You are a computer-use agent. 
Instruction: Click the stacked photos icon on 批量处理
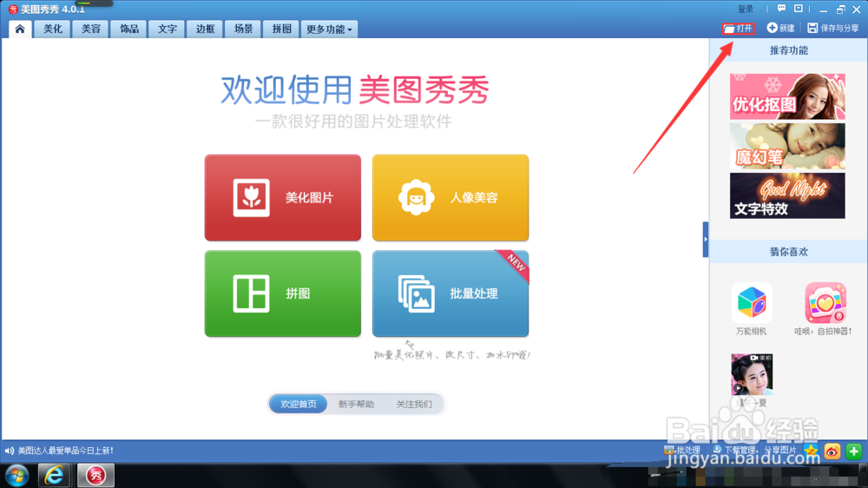coord(417,294)
